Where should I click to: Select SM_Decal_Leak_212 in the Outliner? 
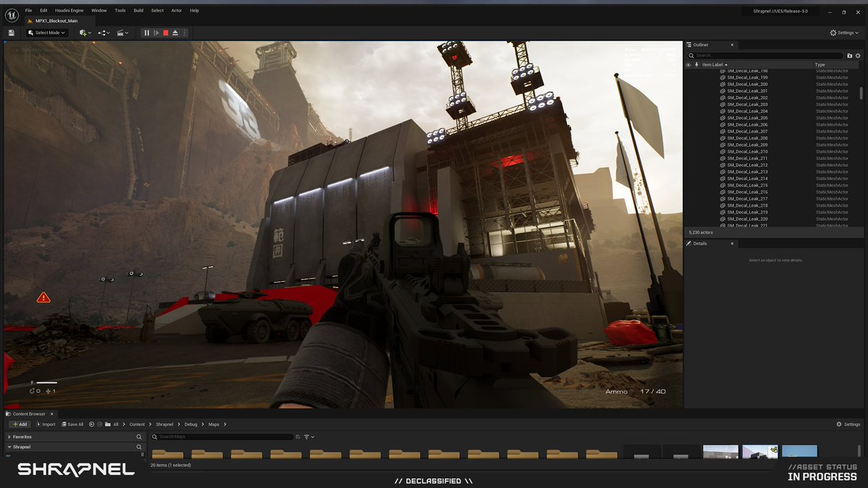[747, 165]
